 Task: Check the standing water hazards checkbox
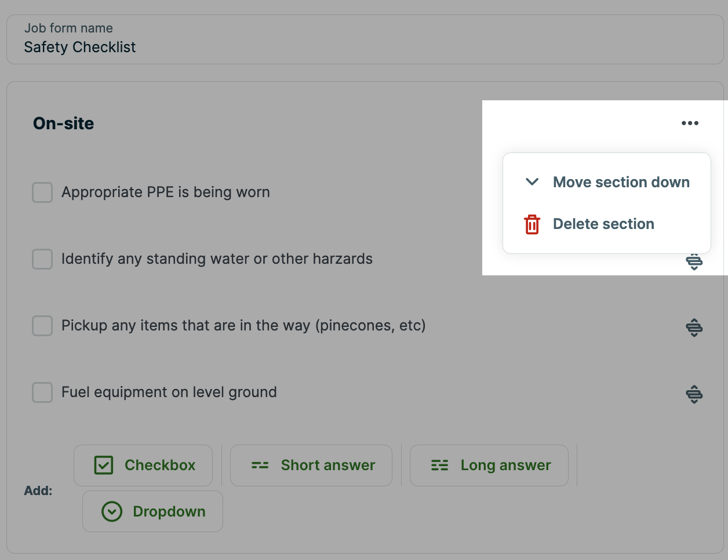pyautogui.click(x=42, y=259)
